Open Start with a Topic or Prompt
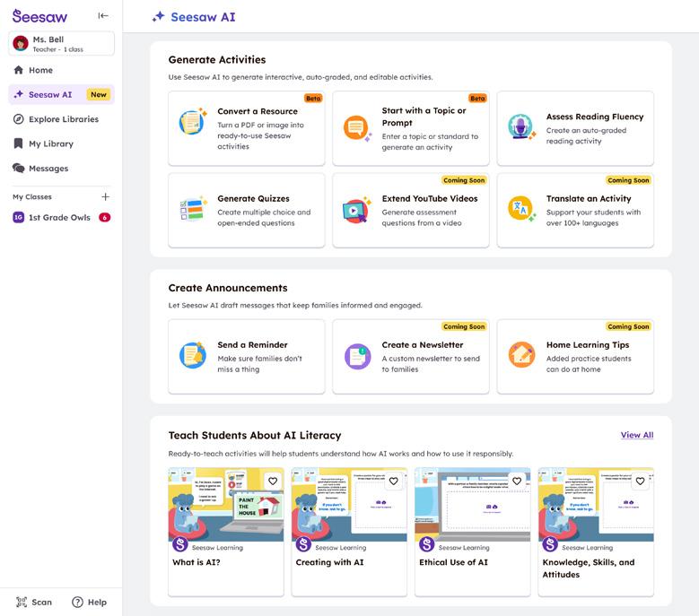 411,128
